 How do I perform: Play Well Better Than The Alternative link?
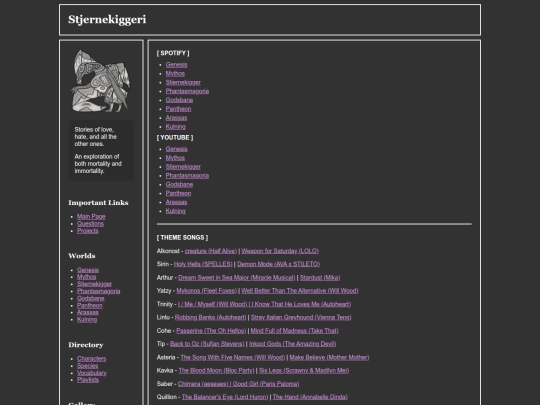point(300,291)
